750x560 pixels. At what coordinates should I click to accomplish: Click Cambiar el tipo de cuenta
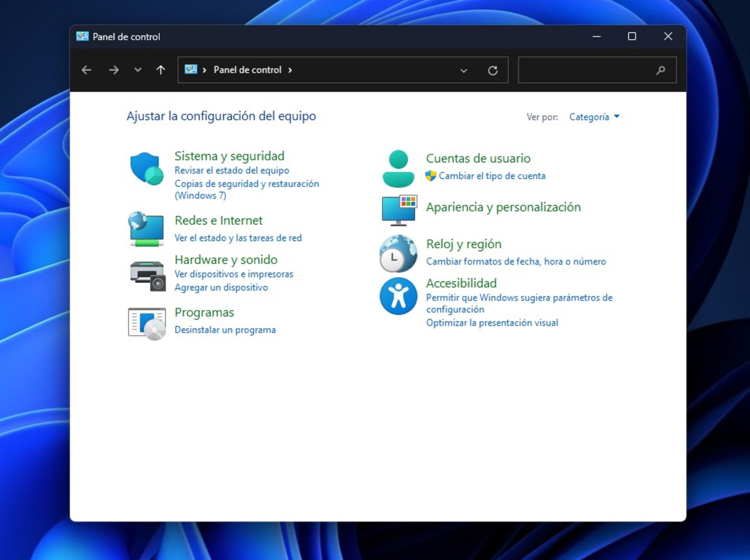click(492, 176)
